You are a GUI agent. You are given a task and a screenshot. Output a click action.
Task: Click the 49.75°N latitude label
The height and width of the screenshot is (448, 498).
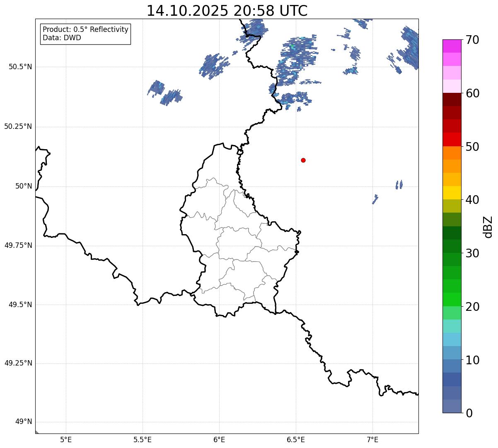click(x=18, y=245)
